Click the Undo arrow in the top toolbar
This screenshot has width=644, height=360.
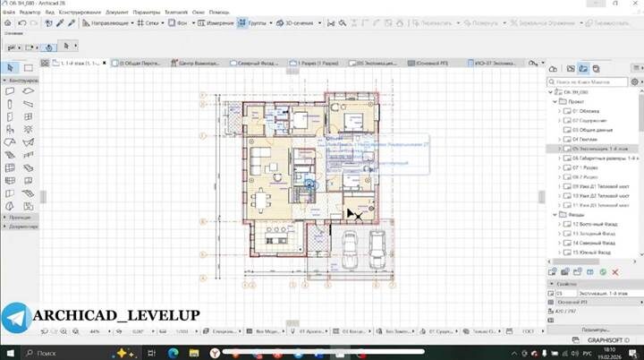(21, 23)
